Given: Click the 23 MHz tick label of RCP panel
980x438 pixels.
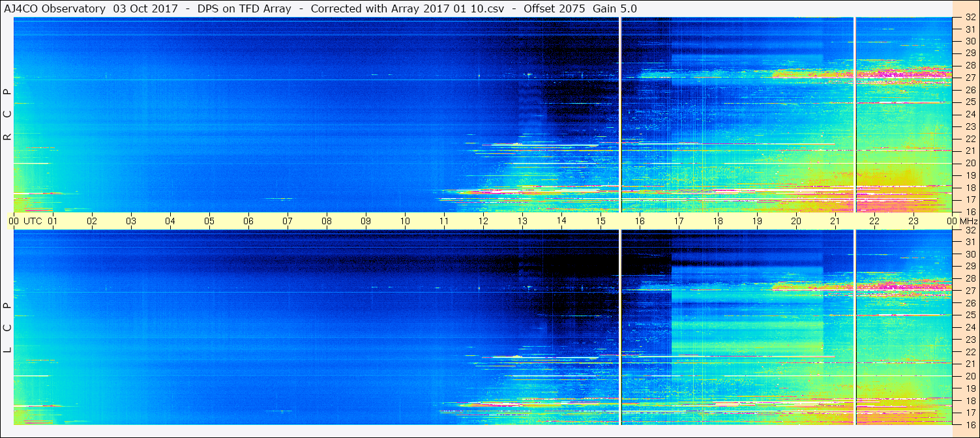Looking at the screenshot, I should (x=970, y=126).
